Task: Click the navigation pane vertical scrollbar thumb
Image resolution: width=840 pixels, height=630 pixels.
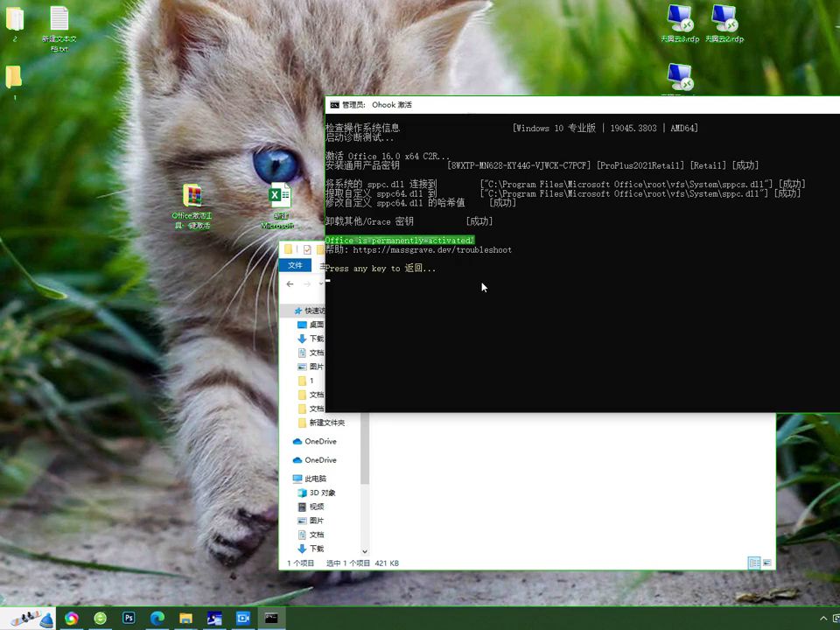Action: coord(365,447)
